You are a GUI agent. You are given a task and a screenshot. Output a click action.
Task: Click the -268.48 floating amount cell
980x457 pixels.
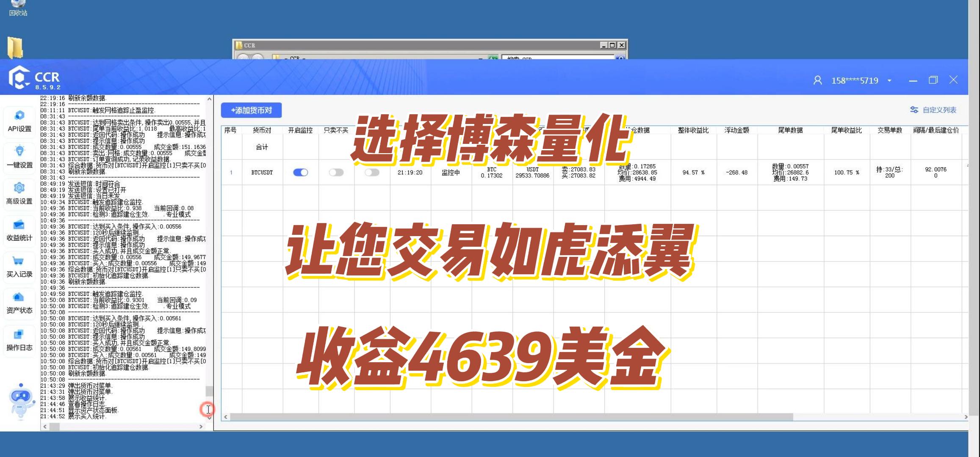(x=736, y=173)
